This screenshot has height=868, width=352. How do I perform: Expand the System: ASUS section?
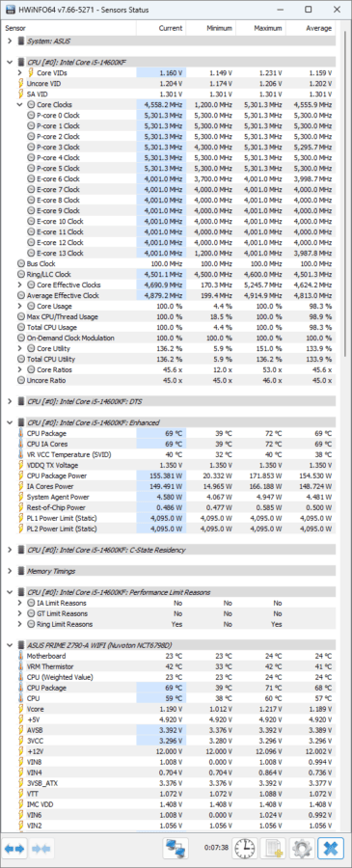pos(10,41)
